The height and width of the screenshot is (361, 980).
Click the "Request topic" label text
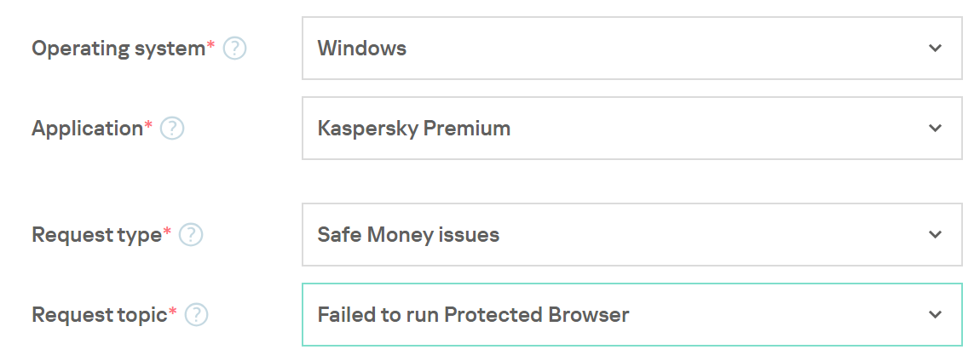click(x=99, y=315)
